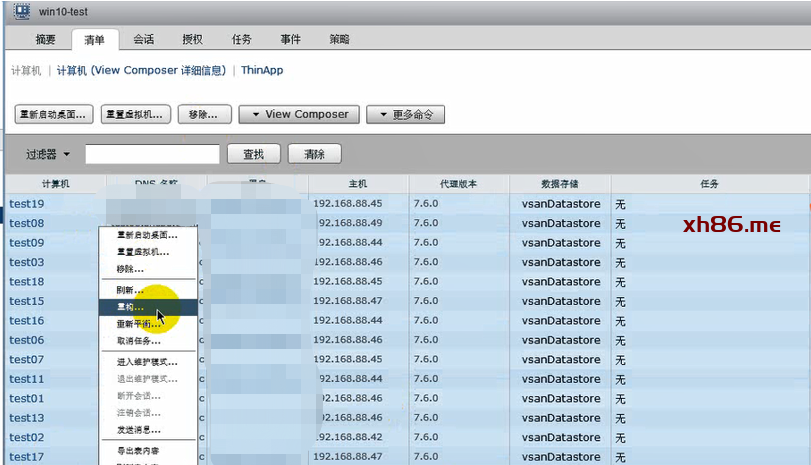The width and height of the screenshot is (811, 465).
Task: Choose 重新平衡 from the context menu
Action: (x=138, y=324)
